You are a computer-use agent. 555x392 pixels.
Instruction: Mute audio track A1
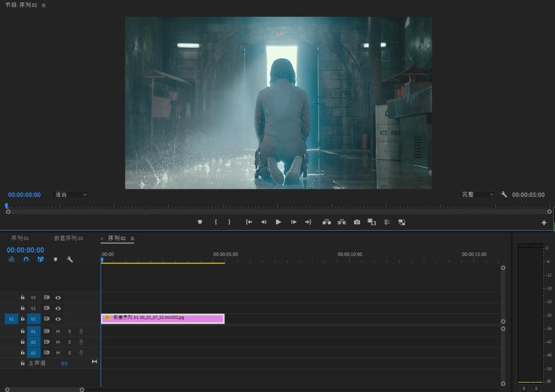pos(58,332)
